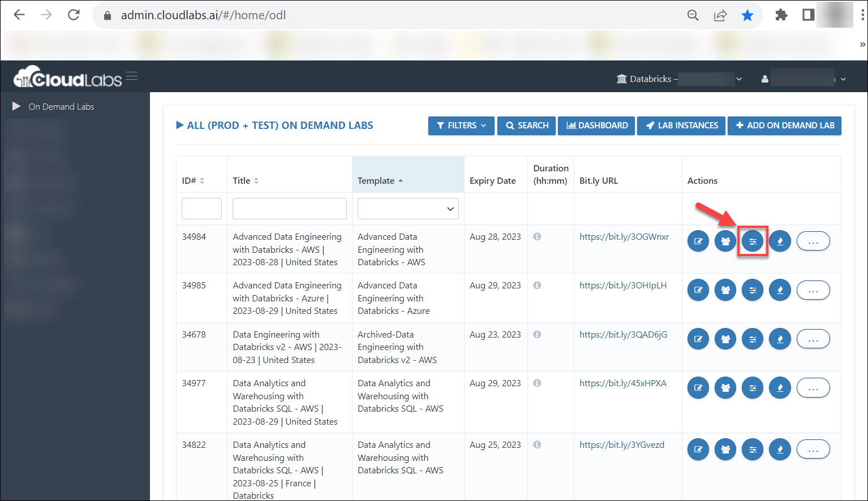Click the duration info icon for lab 34678
Viewport: 868px width, 501px height.
(x=537, y=334)
